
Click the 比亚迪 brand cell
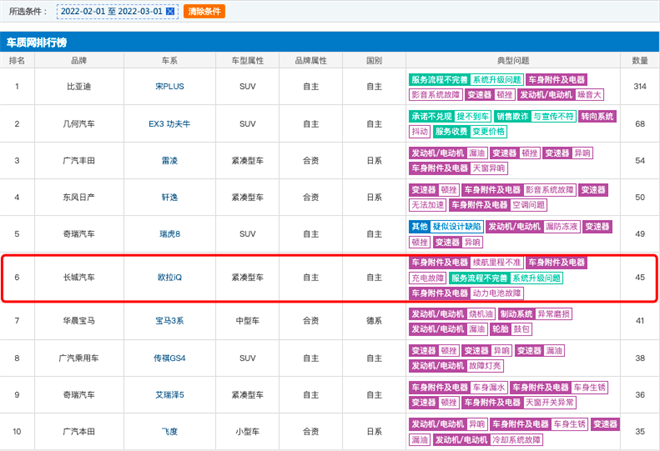click(x=79, y=86)
